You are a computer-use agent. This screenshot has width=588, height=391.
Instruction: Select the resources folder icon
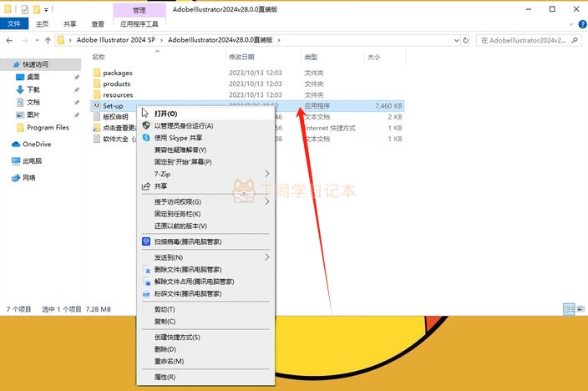(97, 94)
